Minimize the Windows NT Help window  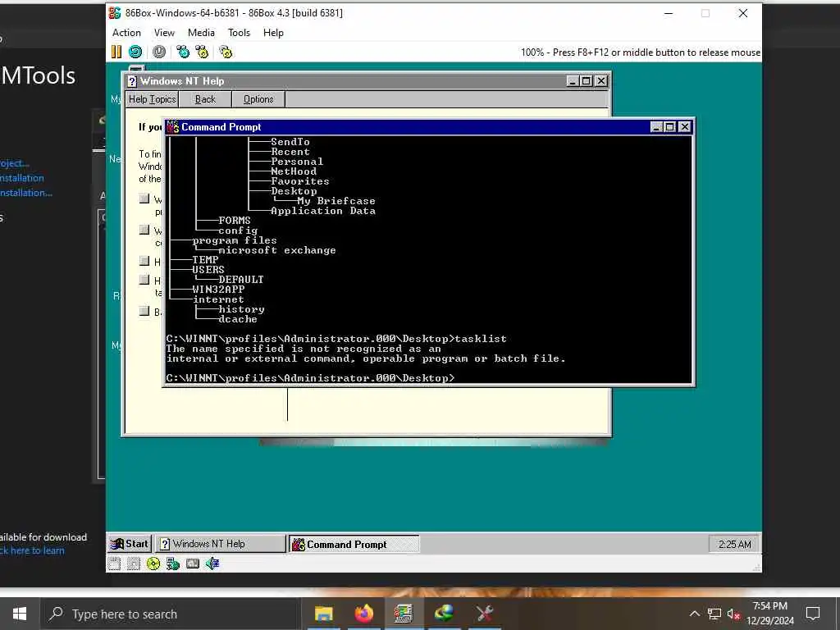(573, 81)
